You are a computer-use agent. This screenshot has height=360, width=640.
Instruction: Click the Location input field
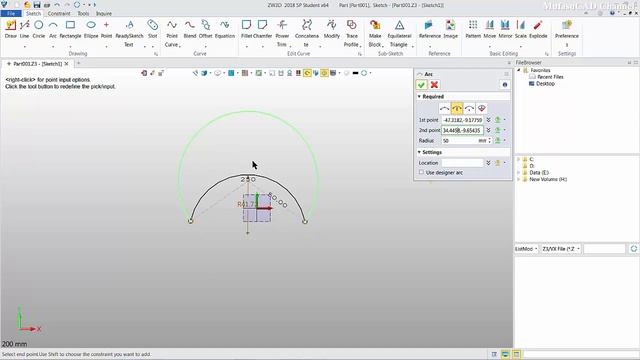pyautogui.click(x=462, y=163)
